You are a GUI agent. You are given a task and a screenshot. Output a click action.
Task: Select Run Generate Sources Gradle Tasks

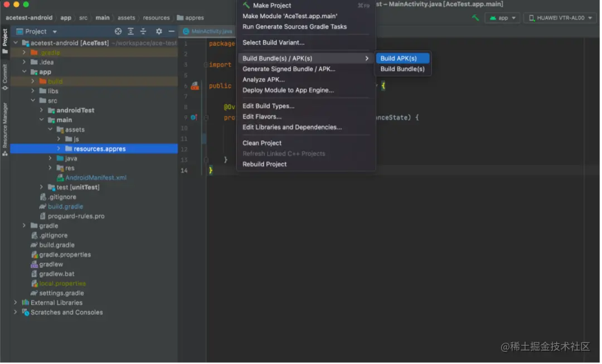coord(307,27)
